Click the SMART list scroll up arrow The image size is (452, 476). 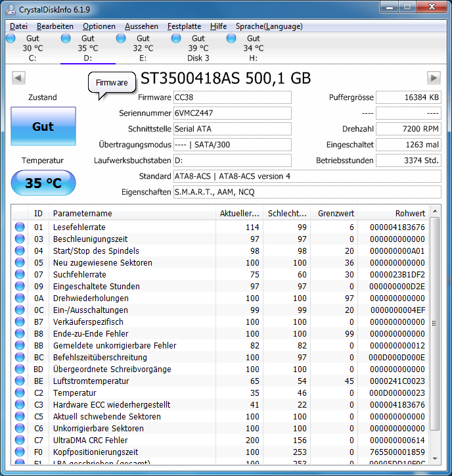[435, 211]
